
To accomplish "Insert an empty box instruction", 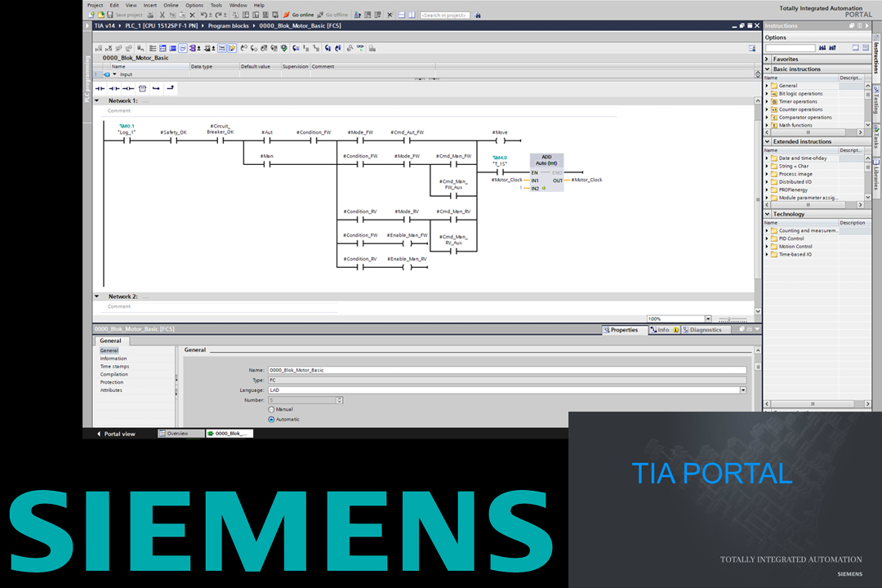I will (x=142, y=88).
